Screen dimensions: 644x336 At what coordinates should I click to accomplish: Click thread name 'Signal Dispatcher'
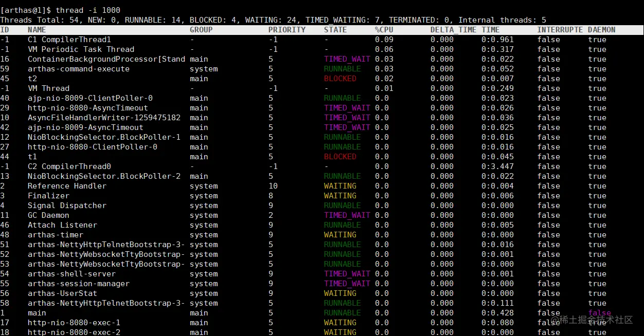[67, 205]
